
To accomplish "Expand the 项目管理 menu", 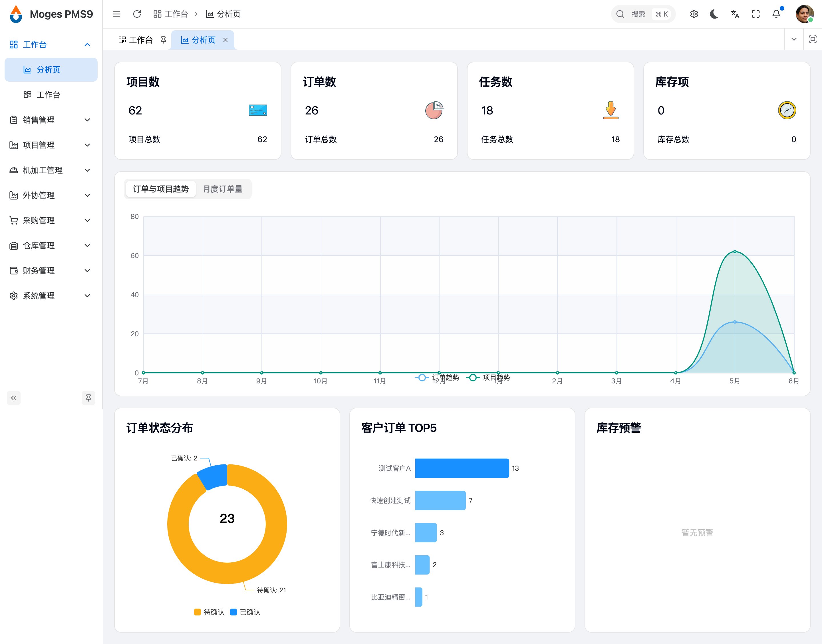I will tap(51, 145).
